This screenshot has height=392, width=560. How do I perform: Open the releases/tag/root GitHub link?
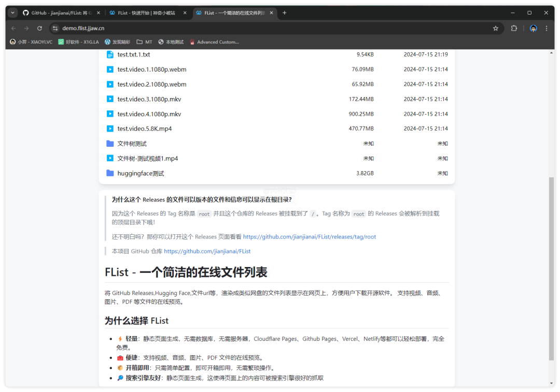(x=309, y=236)
